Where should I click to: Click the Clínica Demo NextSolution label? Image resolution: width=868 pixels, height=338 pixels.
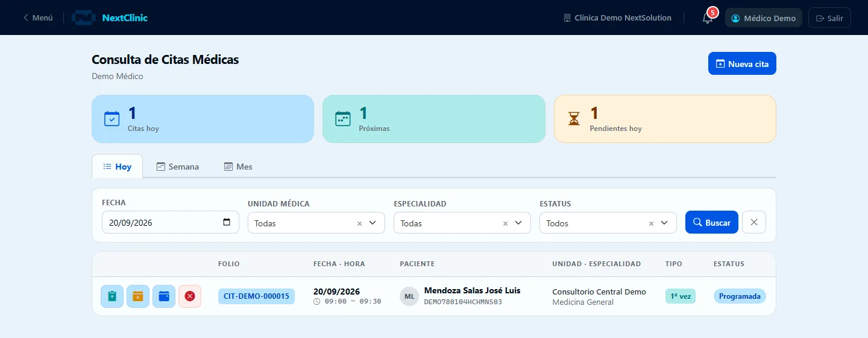pos(623,18)
